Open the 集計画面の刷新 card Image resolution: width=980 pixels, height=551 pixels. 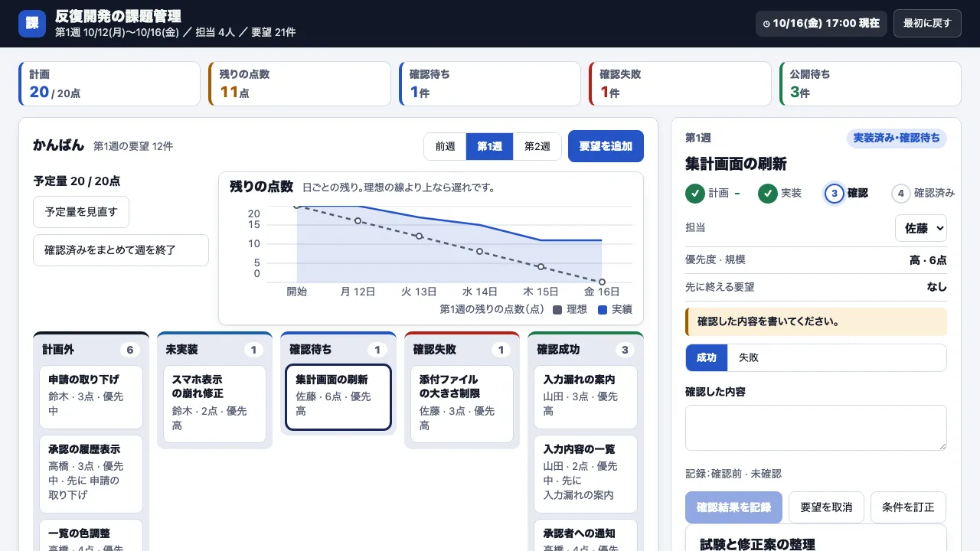coord(338,397)
